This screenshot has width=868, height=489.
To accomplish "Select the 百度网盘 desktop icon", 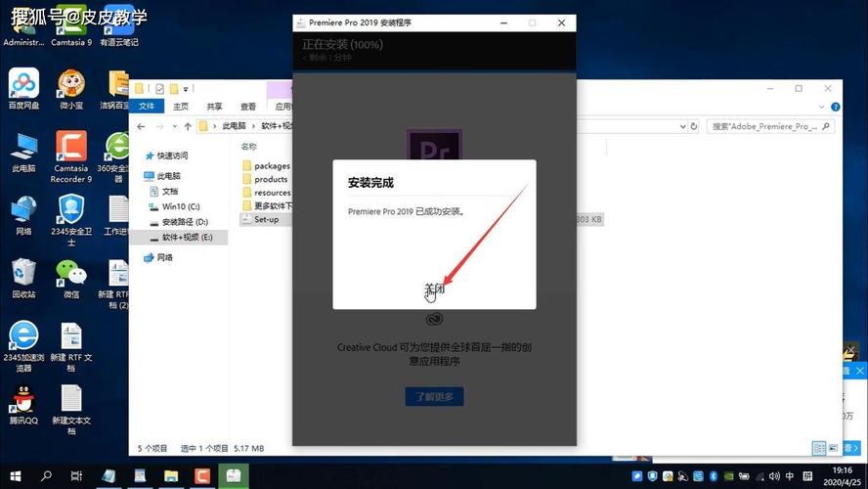I will 23,89.
